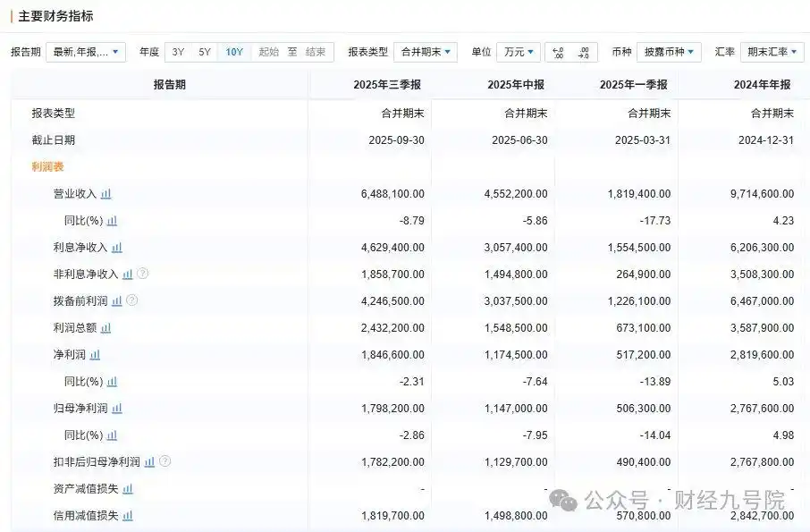Open the 汇率 期末汇率 dropdown
The image size is (810, 532).
772,52
